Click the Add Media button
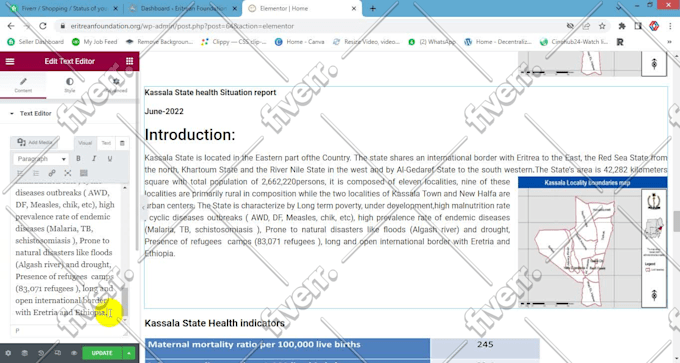680x363 pixels. click(x=34, y=142)
